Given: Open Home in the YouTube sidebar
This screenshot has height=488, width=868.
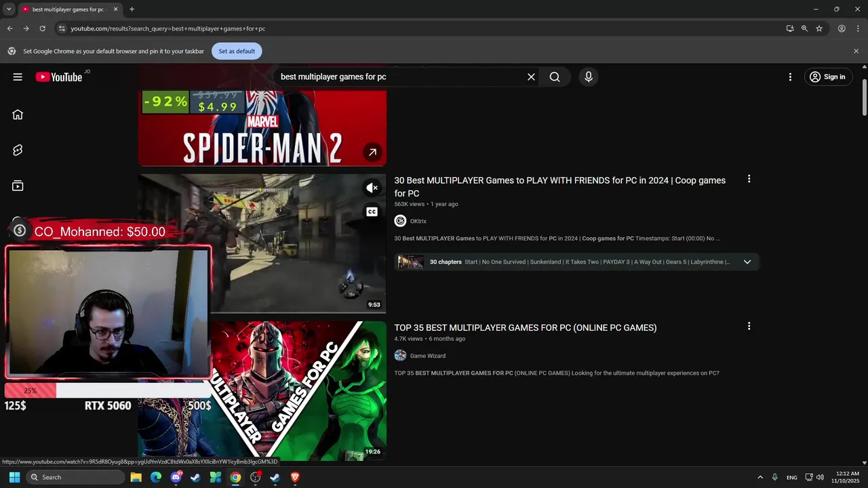Looking at the screenshot, I should [x=18, y=115].
